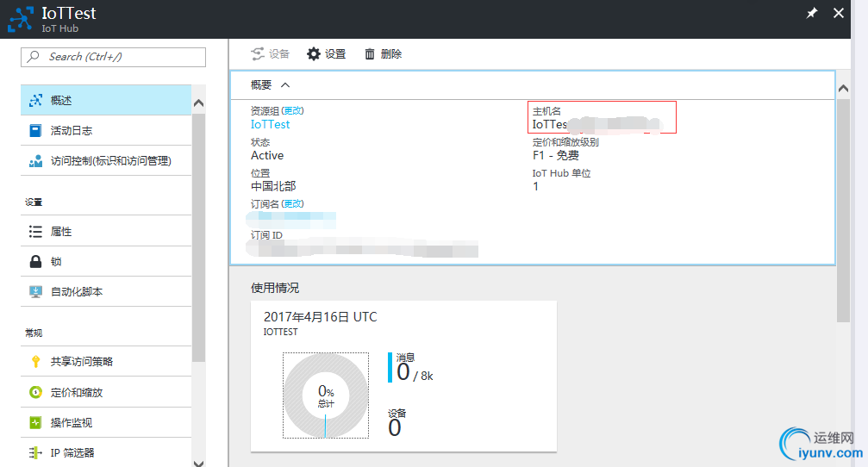Click the 设备 toolbar icon
Viewport: 868px width, 467px height.
[258, 53]
